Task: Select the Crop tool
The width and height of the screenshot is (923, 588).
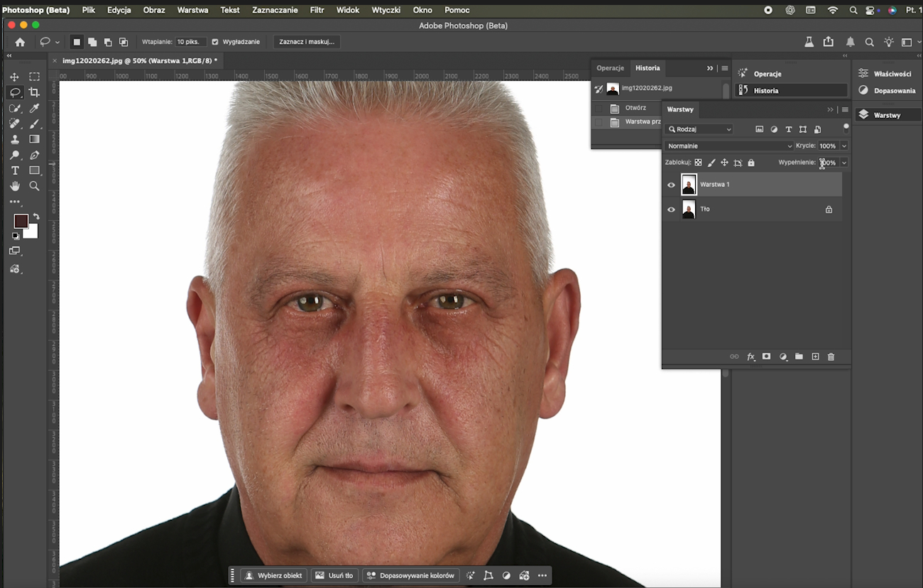Action: pyautogui.click(x=34, y=92)
